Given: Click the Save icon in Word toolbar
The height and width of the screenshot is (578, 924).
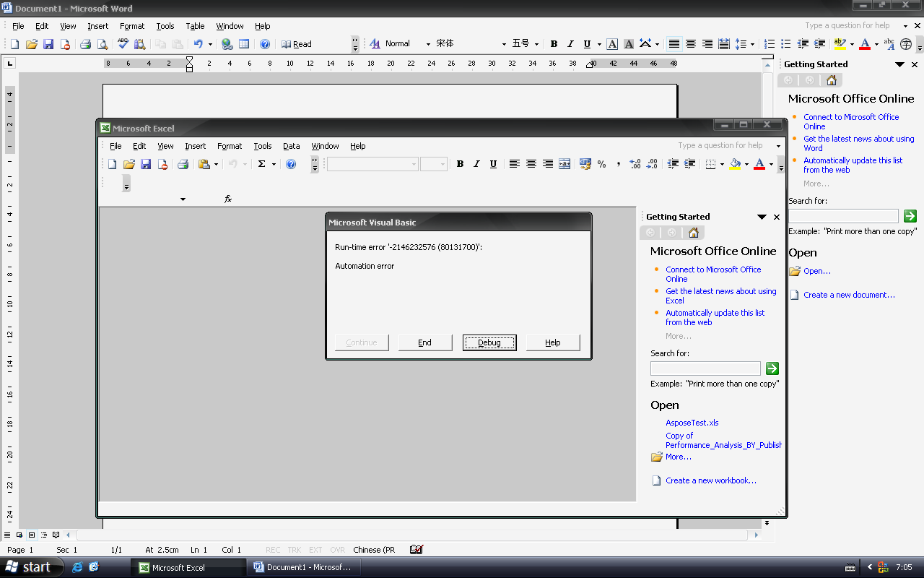Looking at the screenshot, I should click(48, 44).
